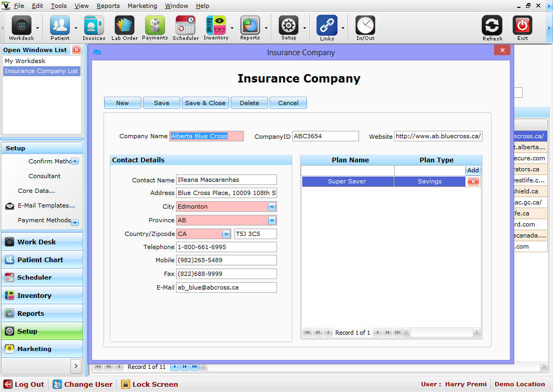Click the Website field

coord(438,136)
